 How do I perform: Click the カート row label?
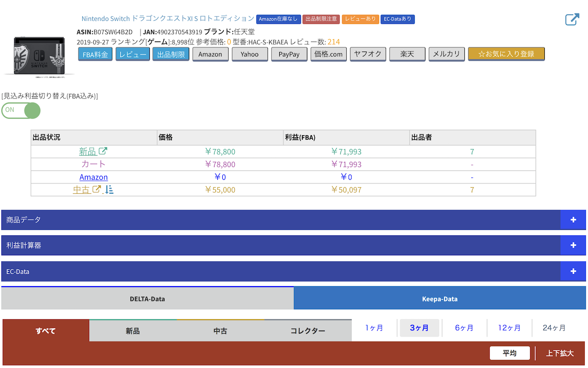[94, 164]
